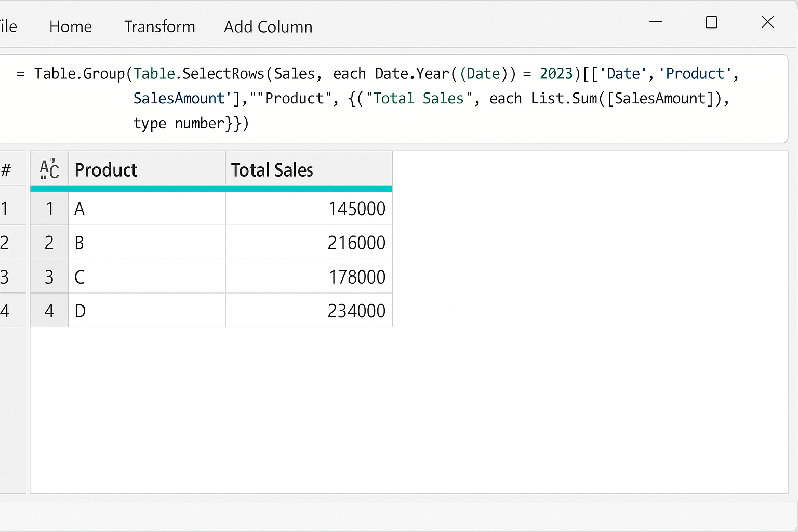Open the Add Column tab
The image size is (798, 532).
[268, 26]
